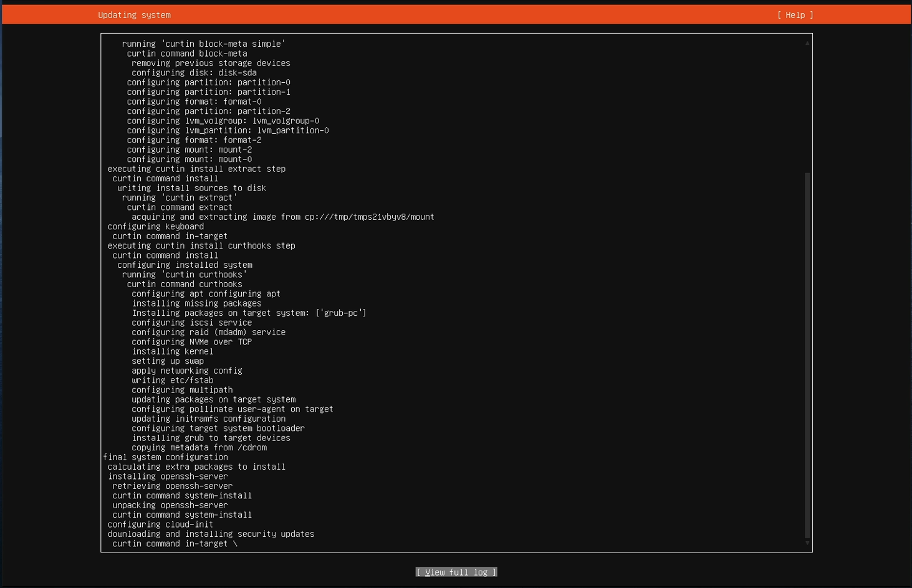Click the View full log button

click(456, 572)
